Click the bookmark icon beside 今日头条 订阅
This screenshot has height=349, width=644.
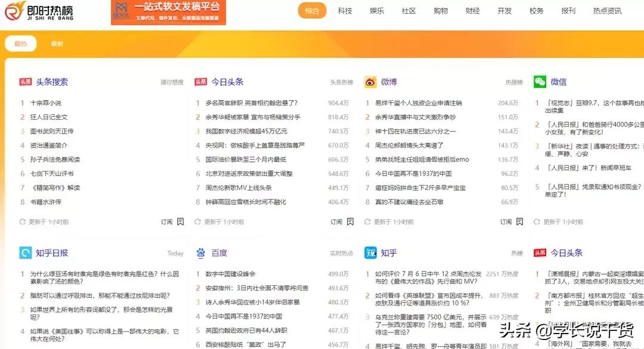click(349, 221)
